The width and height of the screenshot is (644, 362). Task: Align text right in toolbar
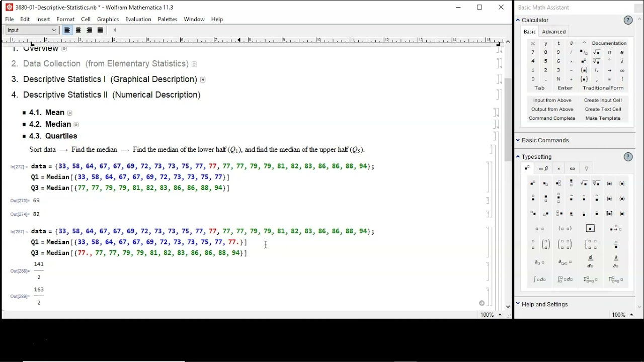pos(89,30)
